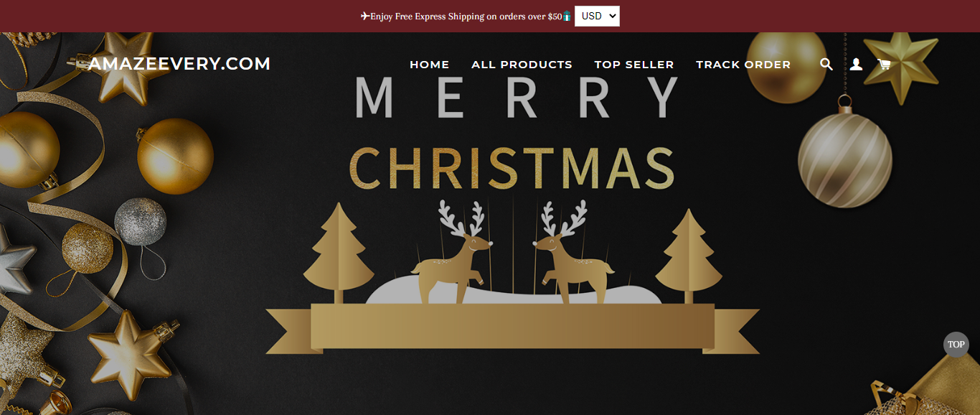Expand the USD currency dropdown

click(x=597, y=16)
